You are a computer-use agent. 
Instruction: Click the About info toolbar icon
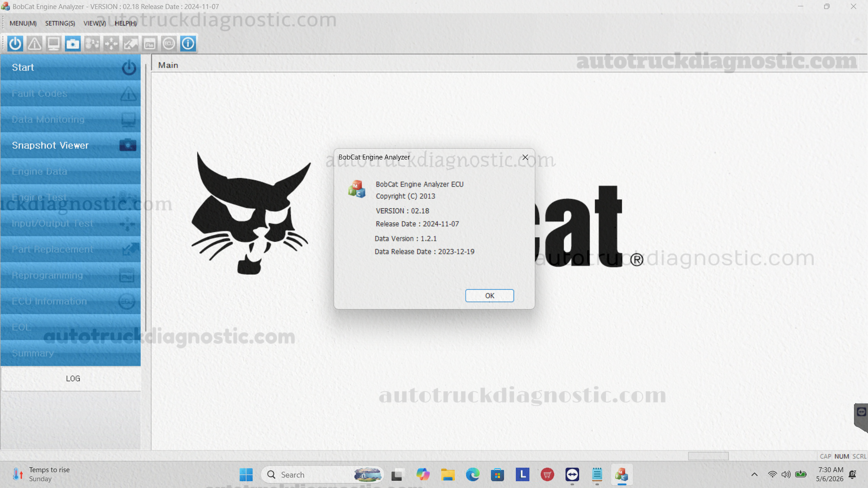(188, 43)
